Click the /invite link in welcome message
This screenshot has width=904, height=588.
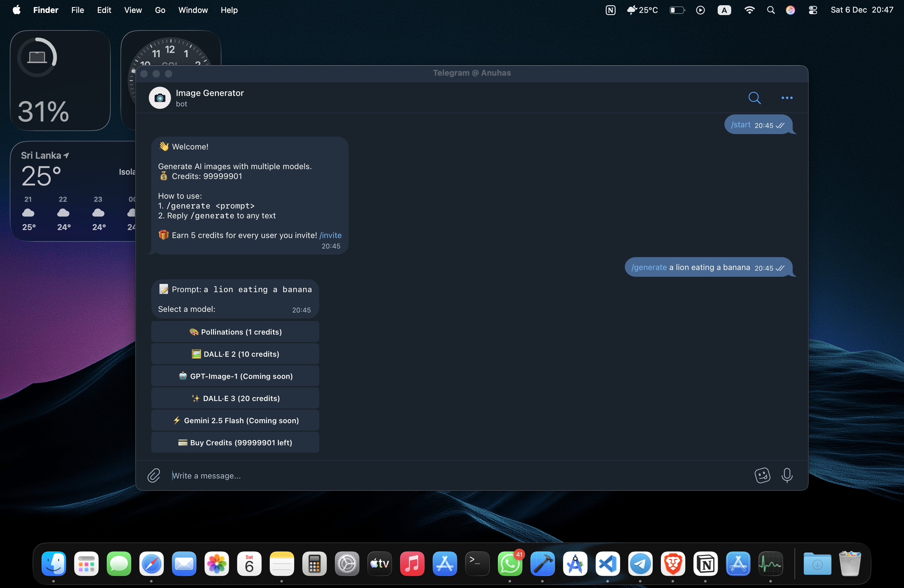coord(330,235)
